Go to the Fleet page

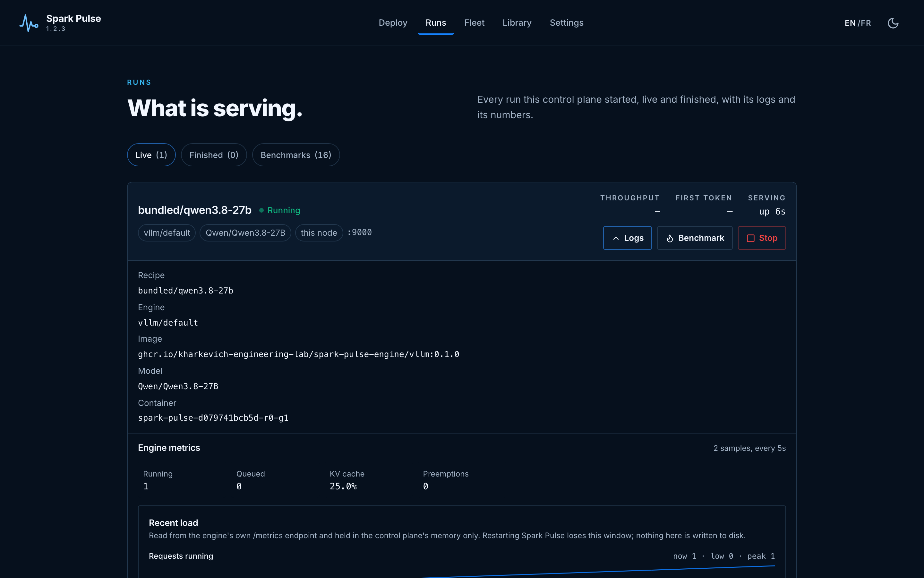point(474,23)
